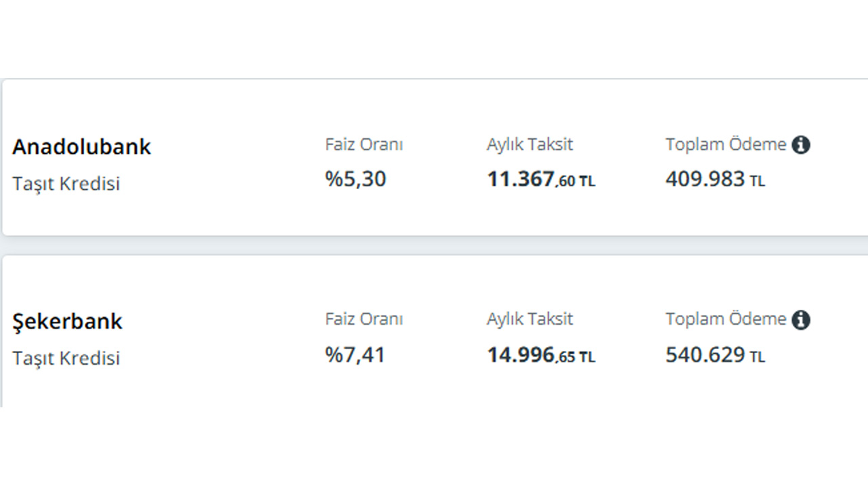Click info icon beside Anadolubank Toplam Ödeme
This screenshot has width=868, height=488.
(x=801, y=145)
